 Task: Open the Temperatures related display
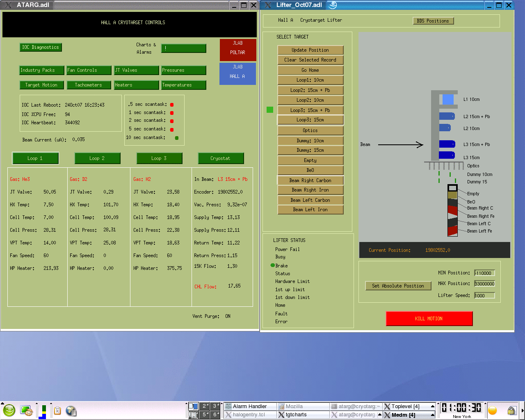tap(183, 85)
